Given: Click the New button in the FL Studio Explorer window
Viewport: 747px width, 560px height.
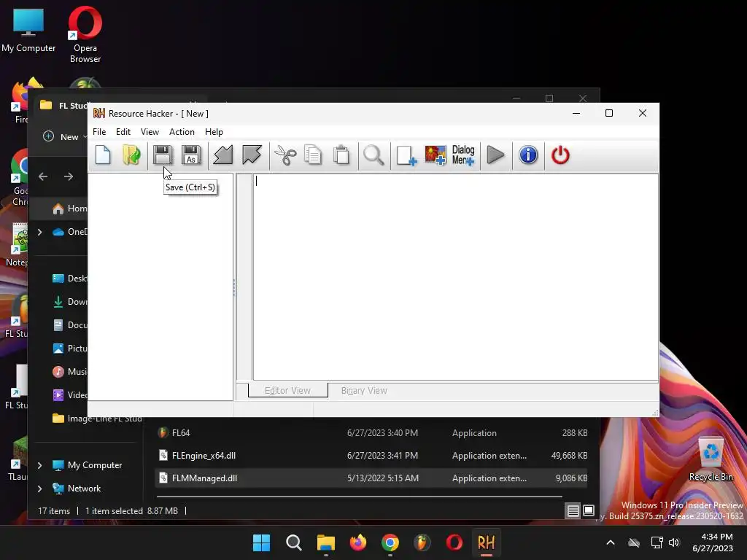Looking at the screenshot, I should click(x=65, y=137).
